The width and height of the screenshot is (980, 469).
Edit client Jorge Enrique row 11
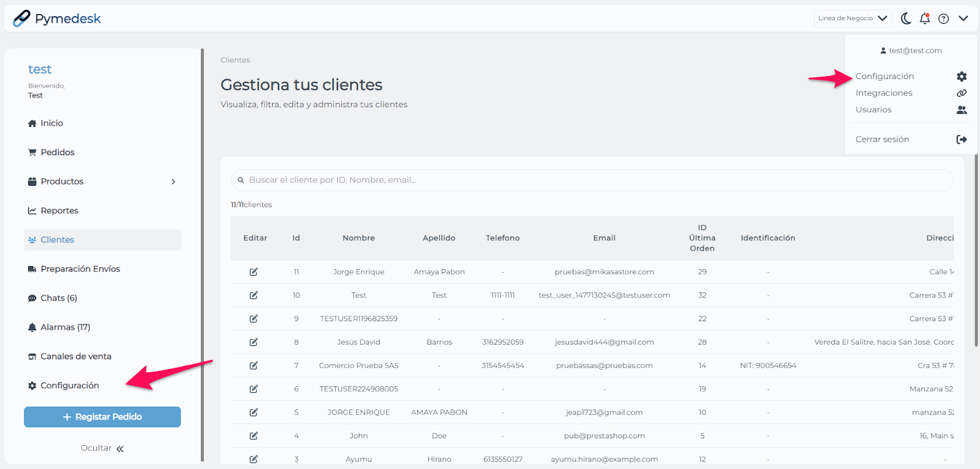coord(254,272)
